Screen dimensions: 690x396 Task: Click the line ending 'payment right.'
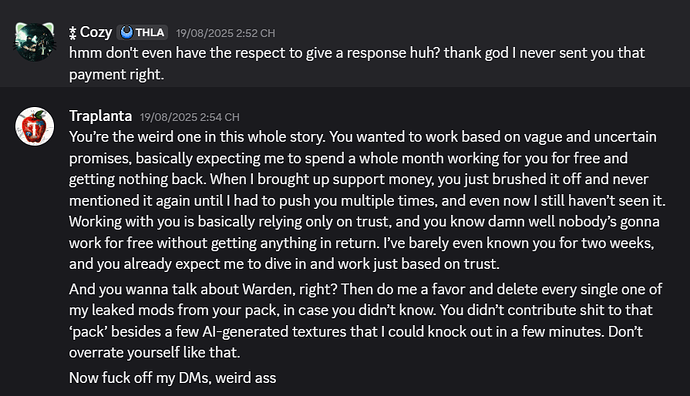(x=117, y=74)
